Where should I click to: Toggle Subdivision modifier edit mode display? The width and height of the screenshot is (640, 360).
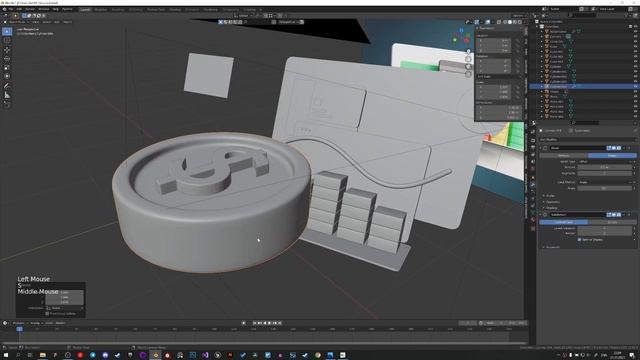click(609, 214)
